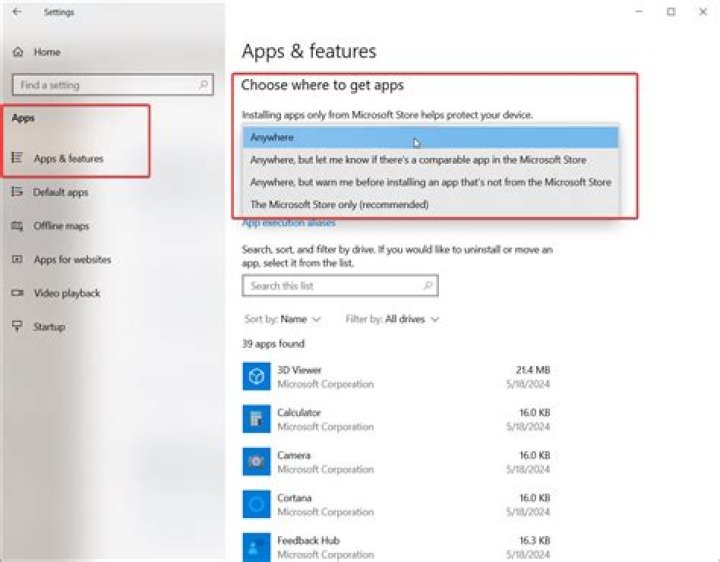720x562 pixels.
Task: Go to Default apps section
Action: [60, 192]
